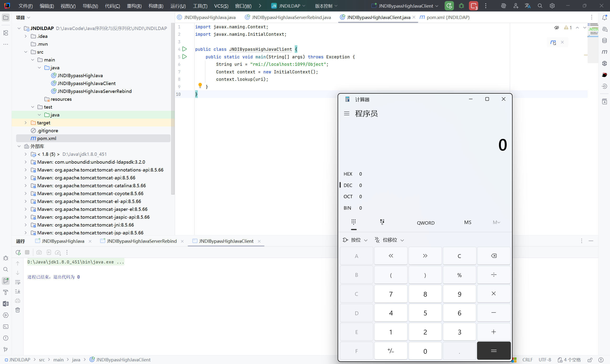Screen dimensions: 610x364
Task: Expand the target folder in project tree
Action: click(26, 123)
